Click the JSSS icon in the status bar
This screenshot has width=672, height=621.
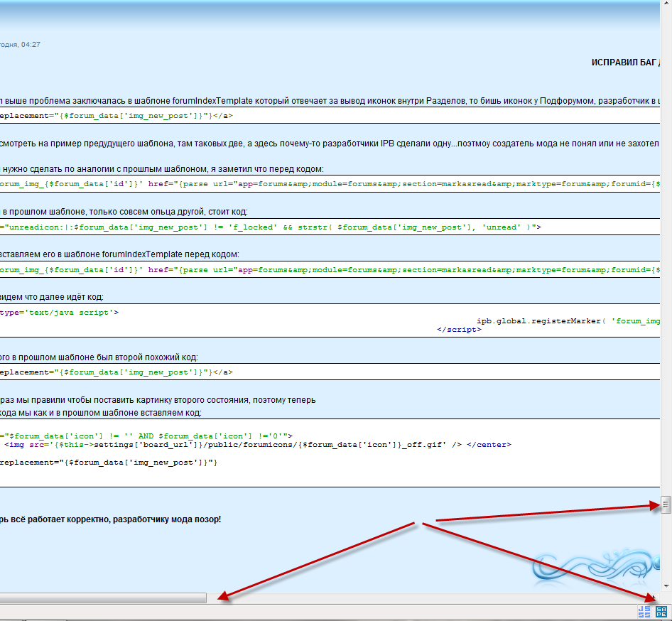[644, 612]
